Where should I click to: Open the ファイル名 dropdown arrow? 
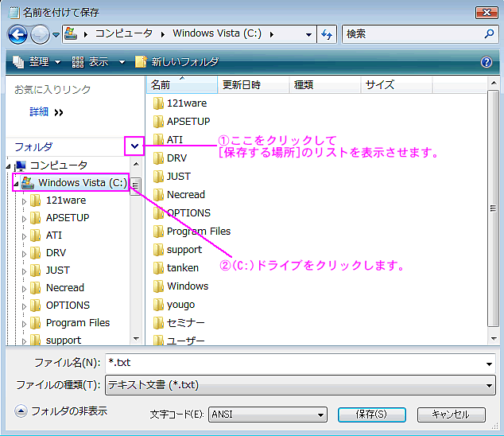point(489,364)
